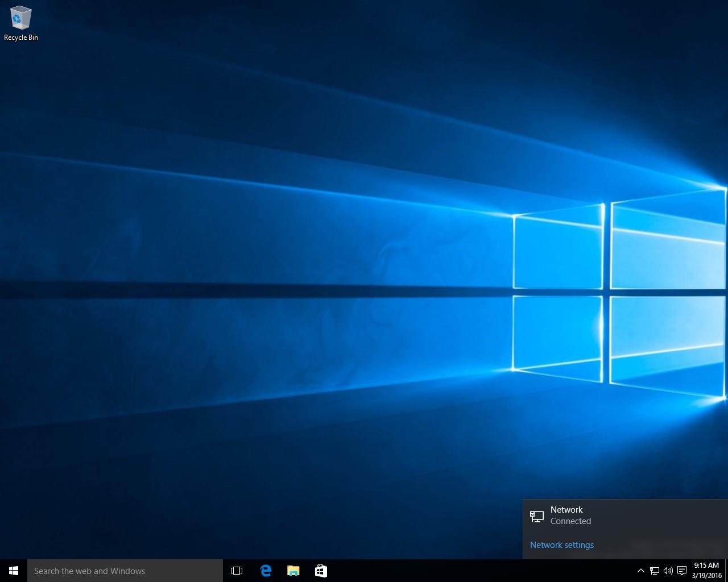Click the Network flyout computer icon

tap(537, 516)
